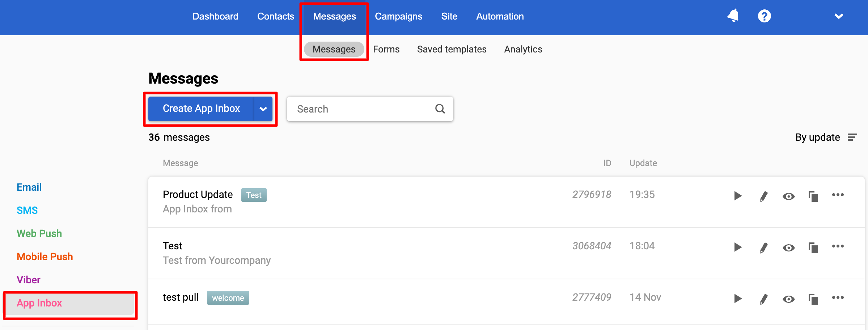The height and width of the screenshot is (330, 868).
Task: Preview Product Update message with eye icon
Action: (x=788, y=196)
